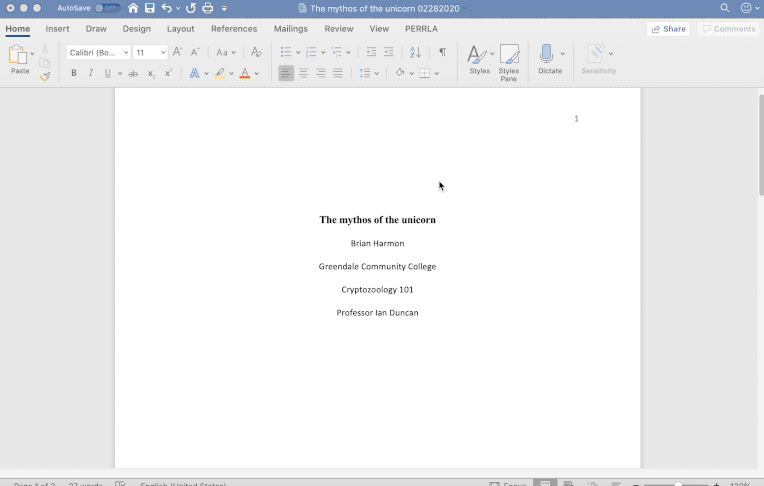The width and height of the screenshot is (764, 486).
Task: Increase the paragraph indent
Action: pos(389,52)
